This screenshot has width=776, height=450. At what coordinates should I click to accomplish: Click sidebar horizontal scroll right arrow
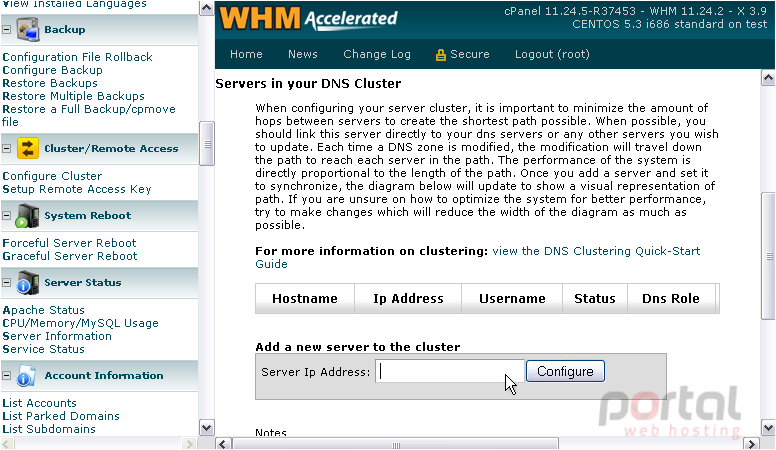pyautogui.click(x=190, y=444)
